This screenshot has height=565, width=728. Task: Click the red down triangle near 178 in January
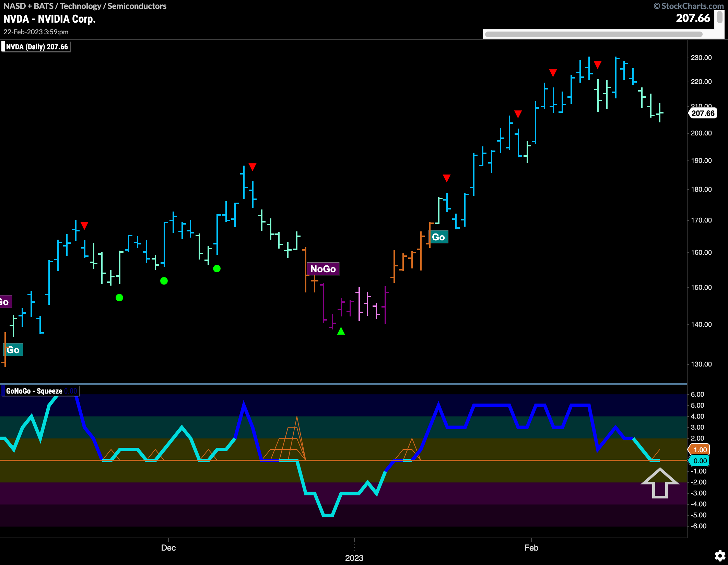446,178
